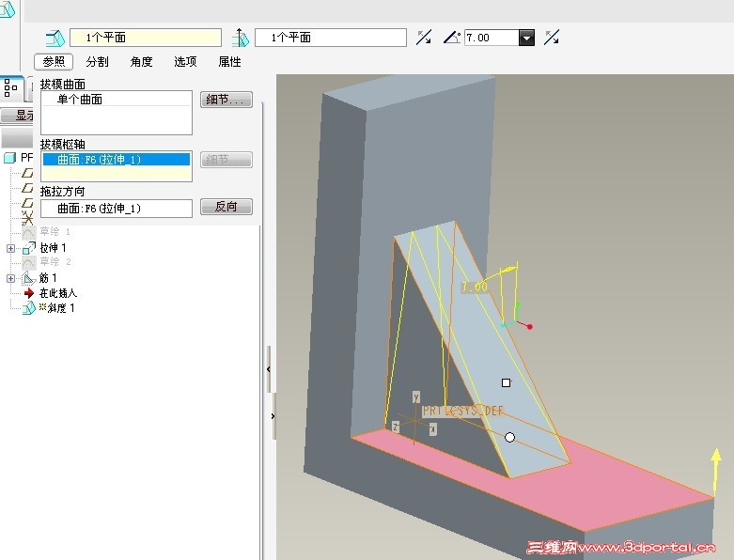Click the 7.00 dimension label on model
The height and width of the screenshot is (560, 734).
tap(475, 287)
